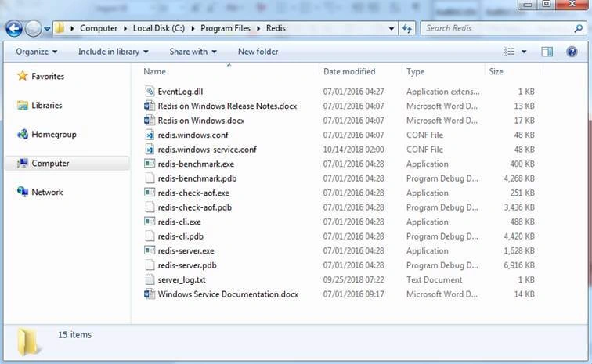The height and width of the screenshot is (364, 592).
Task: Click the Forward navigation arrow button
Action: coord(33,28)
